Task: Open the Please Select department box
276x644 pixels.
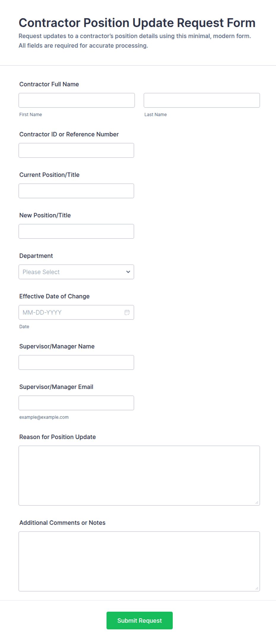Action: pos(76,272)
